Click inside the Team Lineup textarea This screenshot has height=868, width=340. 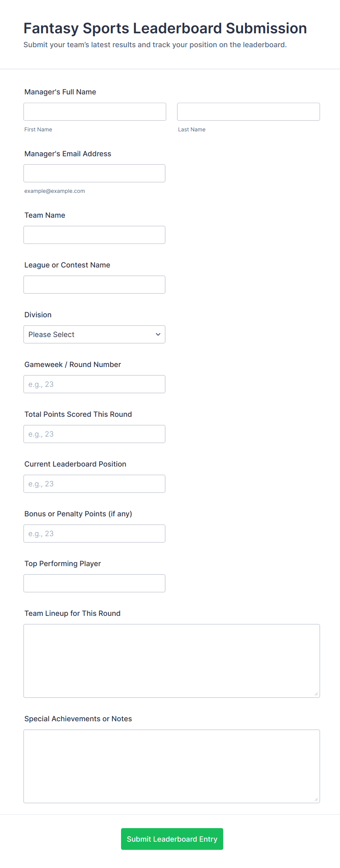coord(172,661)
